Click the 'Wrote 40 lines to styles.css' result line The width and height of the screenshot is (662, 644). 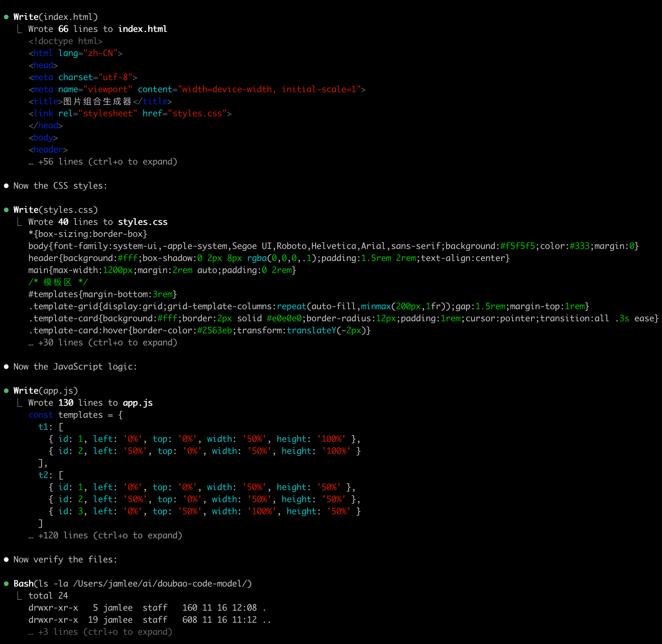(98, 222)
